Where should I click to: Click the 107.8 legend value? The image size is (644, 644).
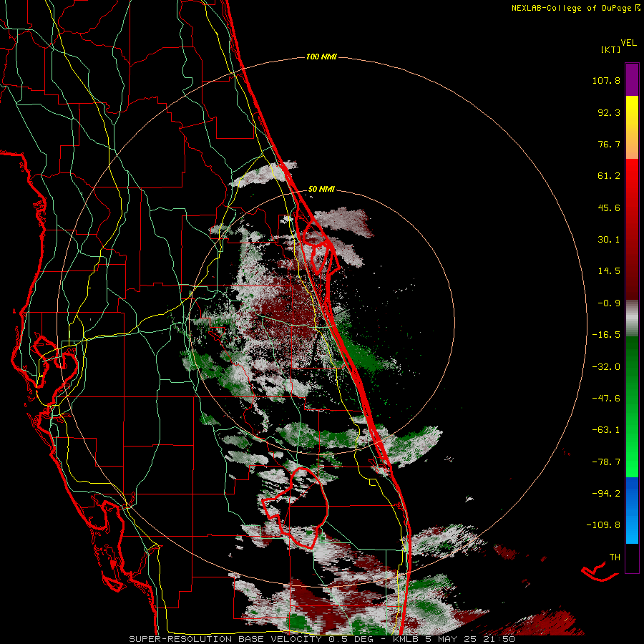(x=606, y=80)
